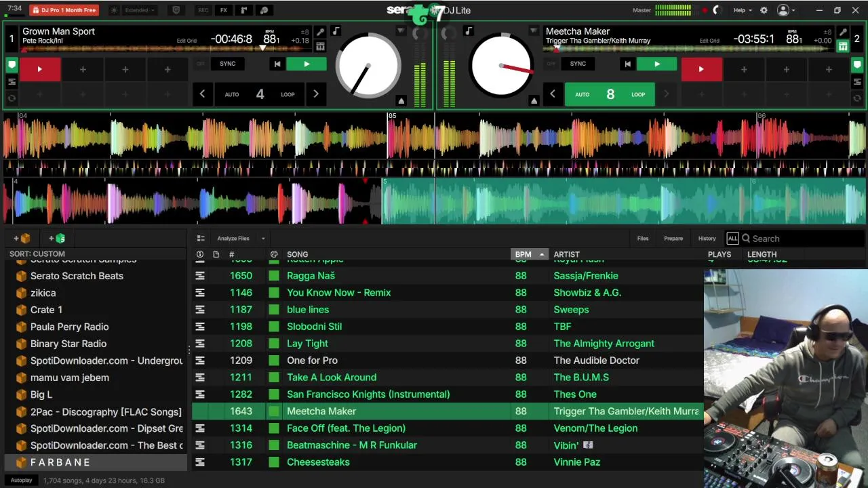This screenshot has width=868, height=488.
Task: Open the shield icon in top bar
Action: click(x=176, y=10)
